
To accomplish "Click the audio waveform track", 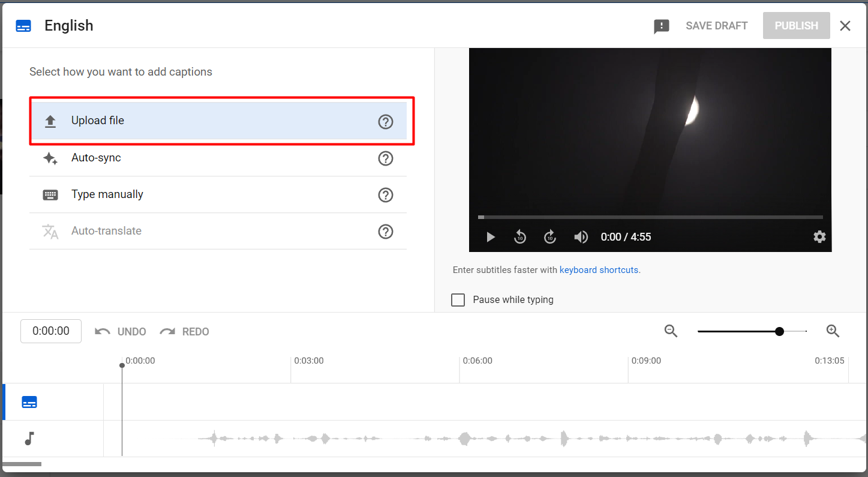I will click(x=485, y=439).
